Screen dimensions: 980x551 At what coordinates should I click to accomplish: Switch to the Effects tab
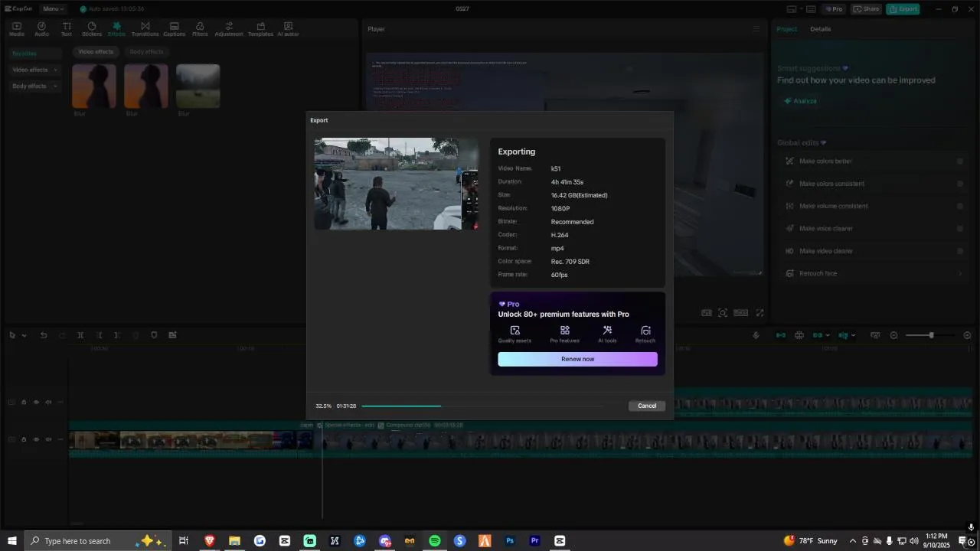[x=116, y=29]
